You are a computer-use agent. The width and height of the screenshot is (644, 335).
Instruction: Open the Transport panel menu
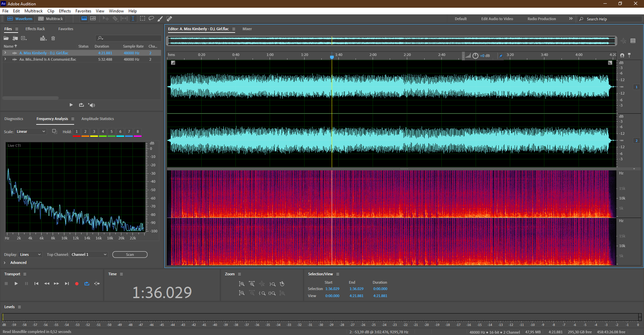pyautogui.click(x=25, y=274)
